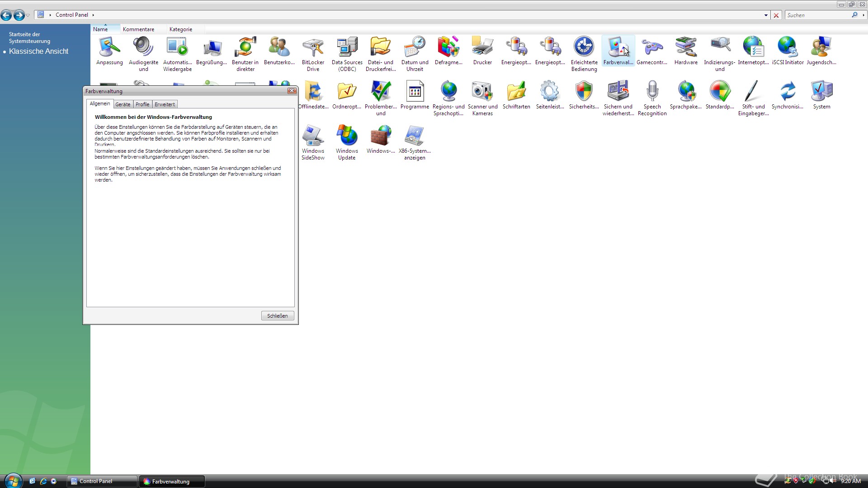Open Internetoptionen icon

[754, 51]
